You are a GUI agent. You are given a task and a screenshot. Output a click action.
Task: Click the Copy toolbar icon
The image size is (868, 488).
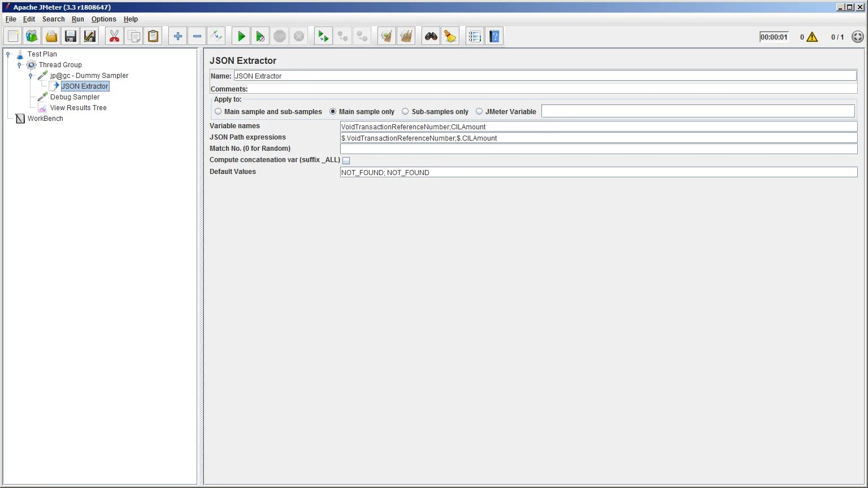click(134, 37)
